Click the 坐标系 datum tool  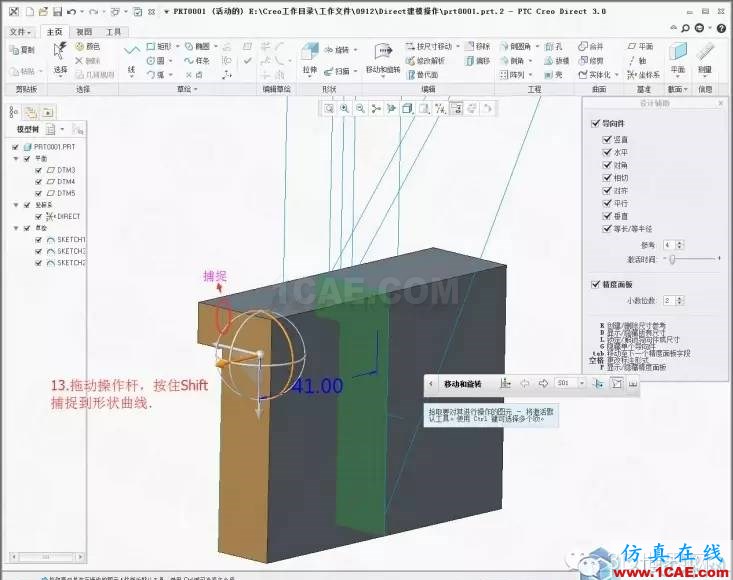point(644,74)
